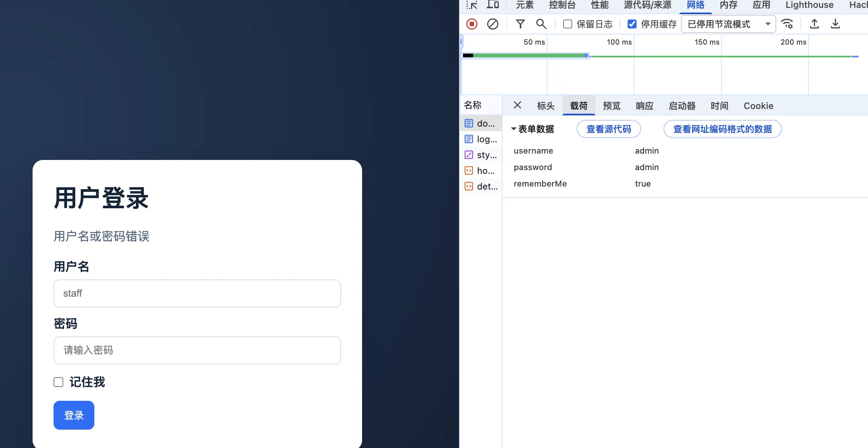Open network search magnifier
The height and width of the screenshot is (448, 868).
(541, 24)
